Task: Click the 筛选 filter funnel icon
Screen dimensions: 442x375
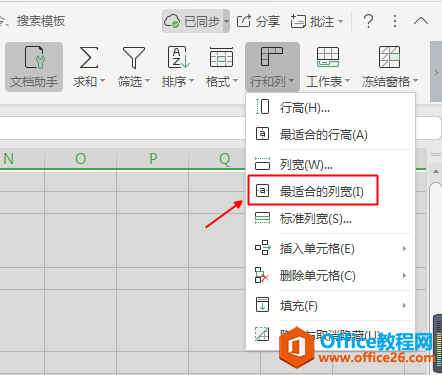Action: point(134,58)
